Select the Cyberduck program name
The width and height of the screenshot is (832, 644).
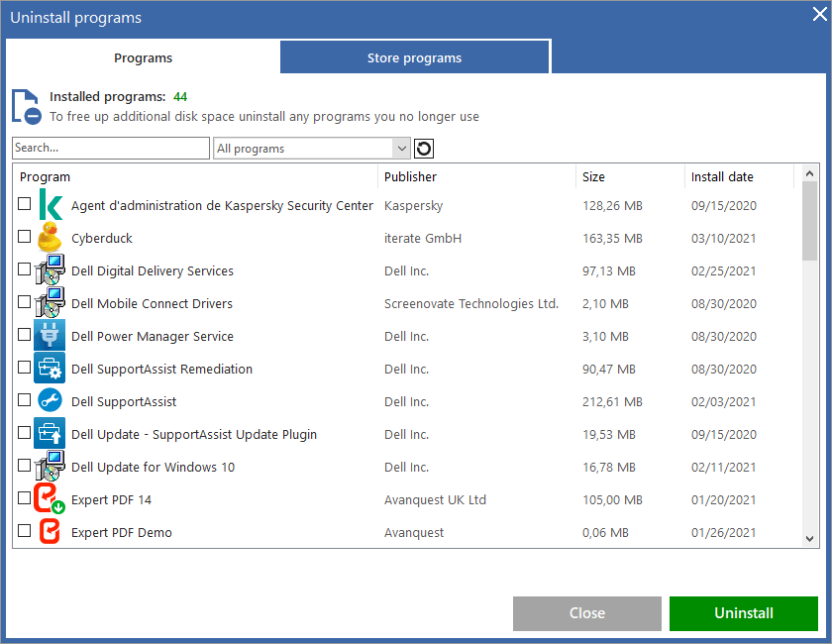tap(102, 239)
